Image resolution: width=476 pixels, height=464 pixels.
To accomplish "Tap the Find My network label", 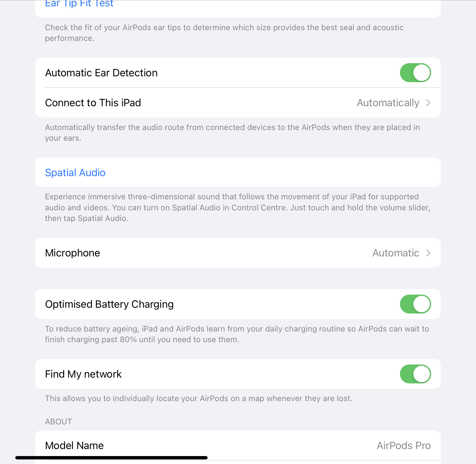I will click(x=83, y=374).
